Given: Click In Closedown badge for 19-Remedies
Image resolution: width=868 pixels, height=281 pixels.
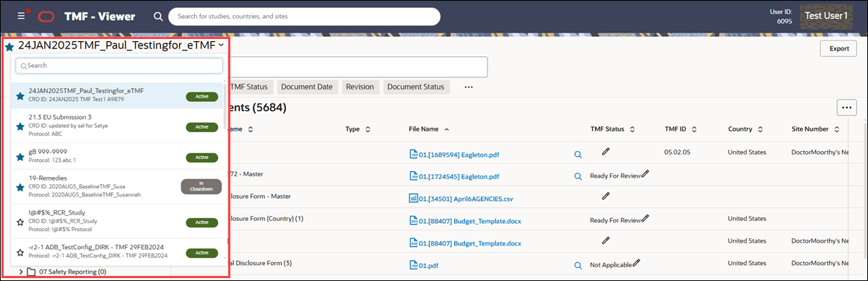Looking at the screenshot, I should coord(201,187).
